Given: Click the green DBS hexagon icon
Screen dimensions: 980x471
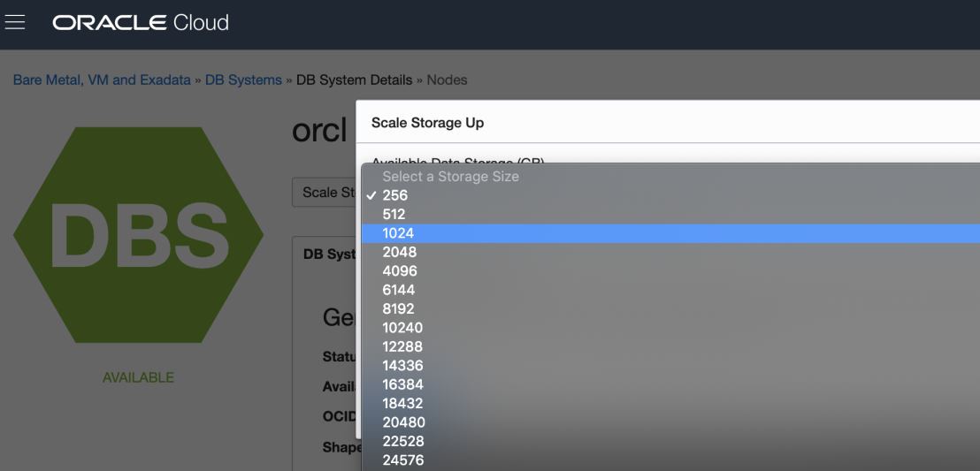Looking at the screenshot, I should (x=138, y=234).
